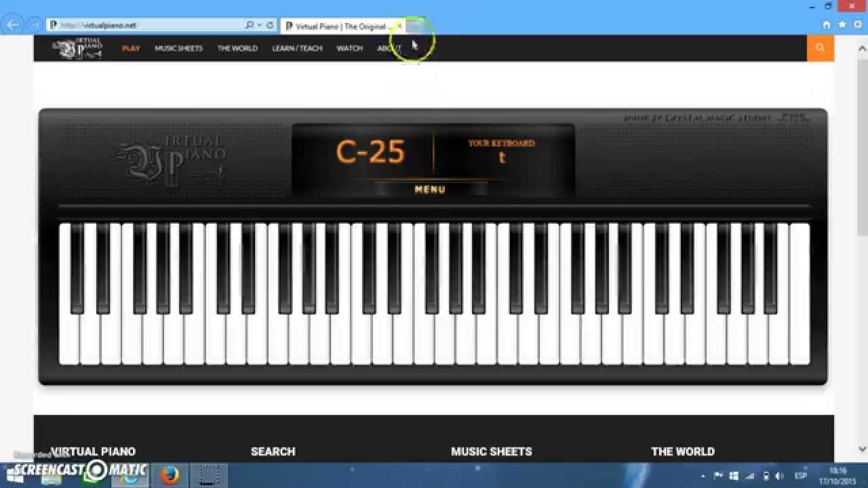Play the leftmost black piano key

pyautogui.click(x=77, y=268)
